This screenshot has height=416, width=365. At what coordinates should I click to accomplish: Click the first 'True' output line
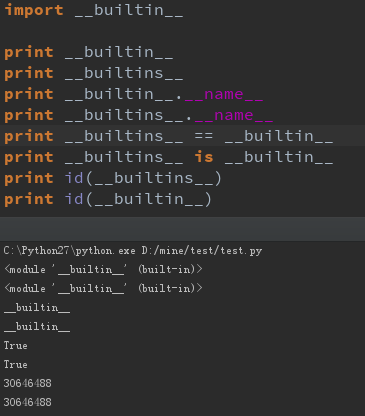(x=16, y=345)
